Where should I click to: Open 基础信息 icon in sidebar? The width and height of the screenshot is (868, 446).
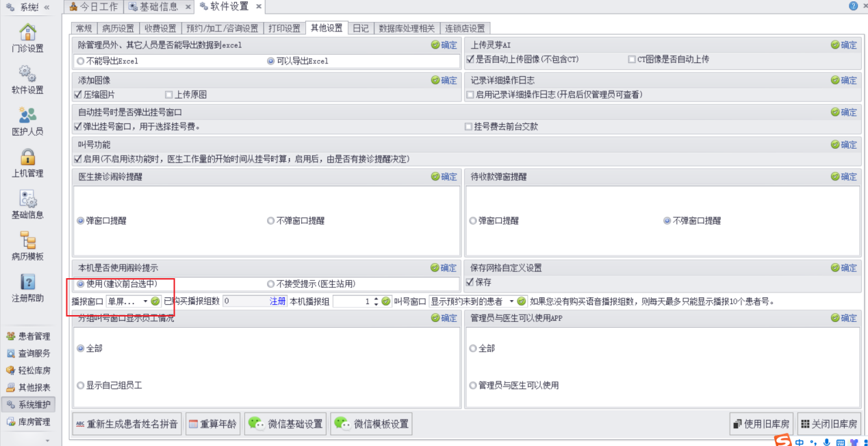point(27,199)
